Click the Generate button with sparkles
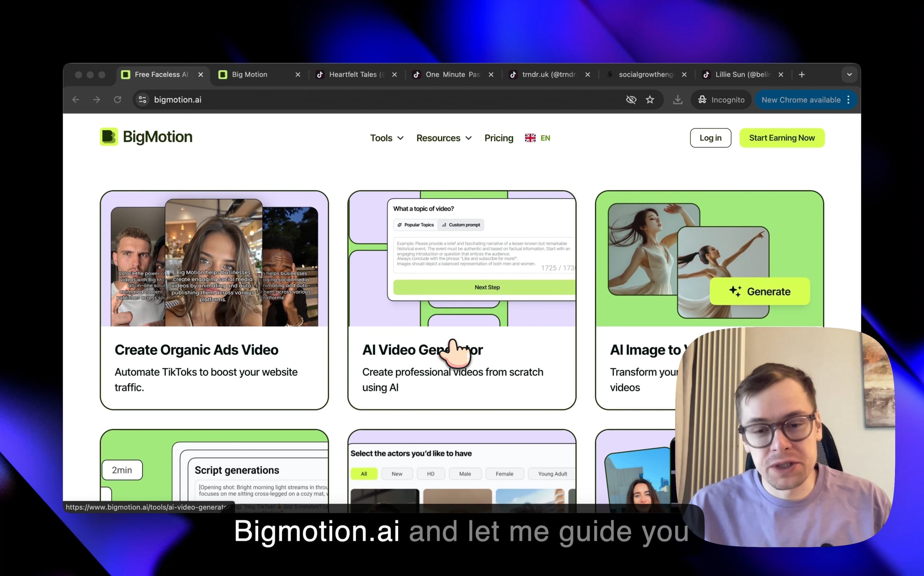The width and height of the screenshot is (924, 576). (x=760, y=291)
